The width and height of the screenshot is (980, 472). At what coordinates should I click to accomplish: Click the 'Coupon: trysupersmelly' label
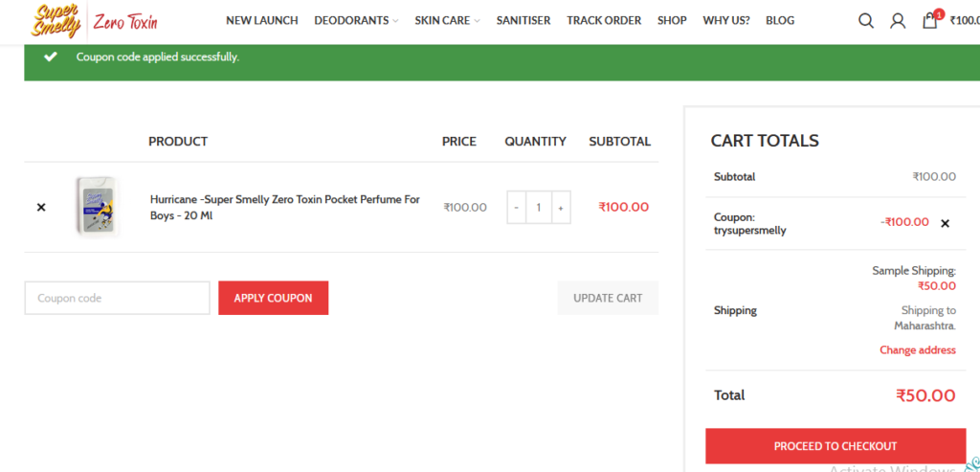click(x=750, y=224)
